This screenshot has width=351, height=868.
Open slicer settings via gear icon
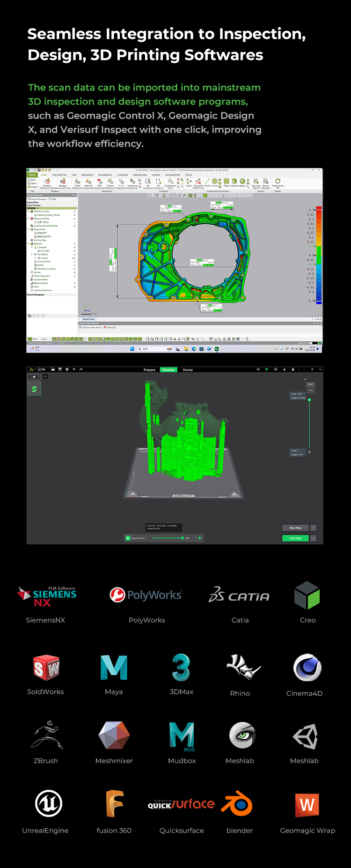(67, 369)
